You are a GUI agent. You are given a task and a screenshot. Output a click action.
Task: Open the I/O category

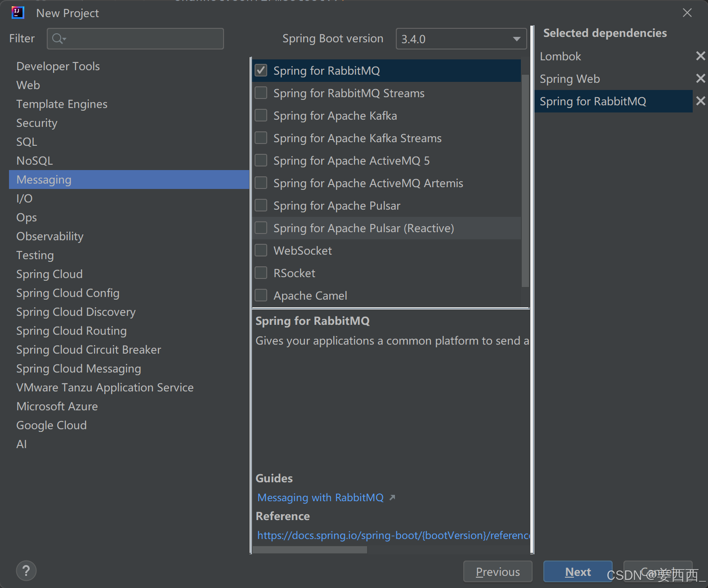129,198
